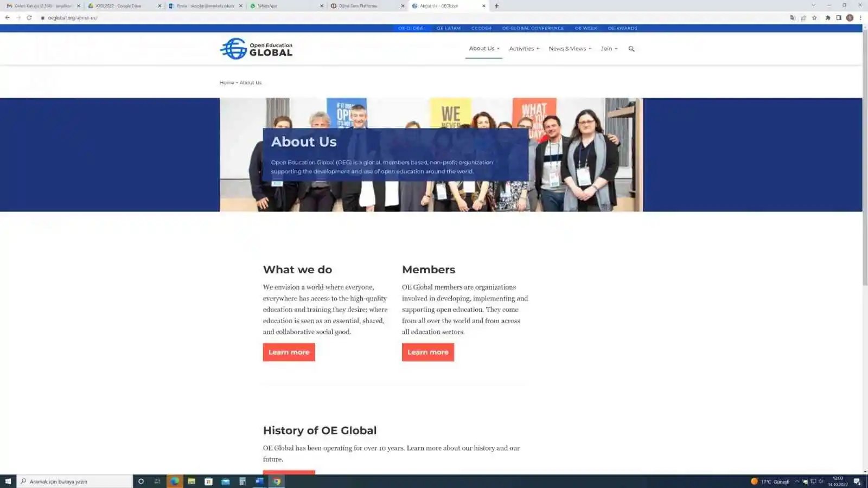Click the Members heading

tap(429, 269)
